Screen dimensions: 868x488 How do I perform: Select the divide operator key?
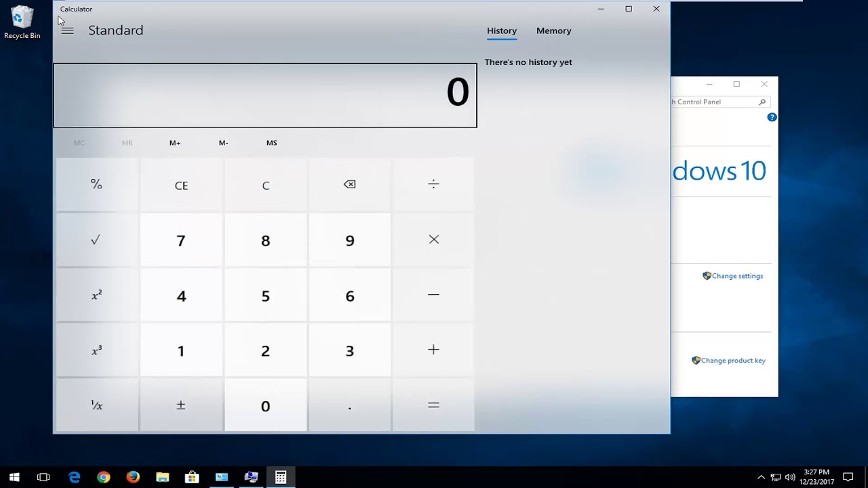pyautogui.click(x=433, y=184)
